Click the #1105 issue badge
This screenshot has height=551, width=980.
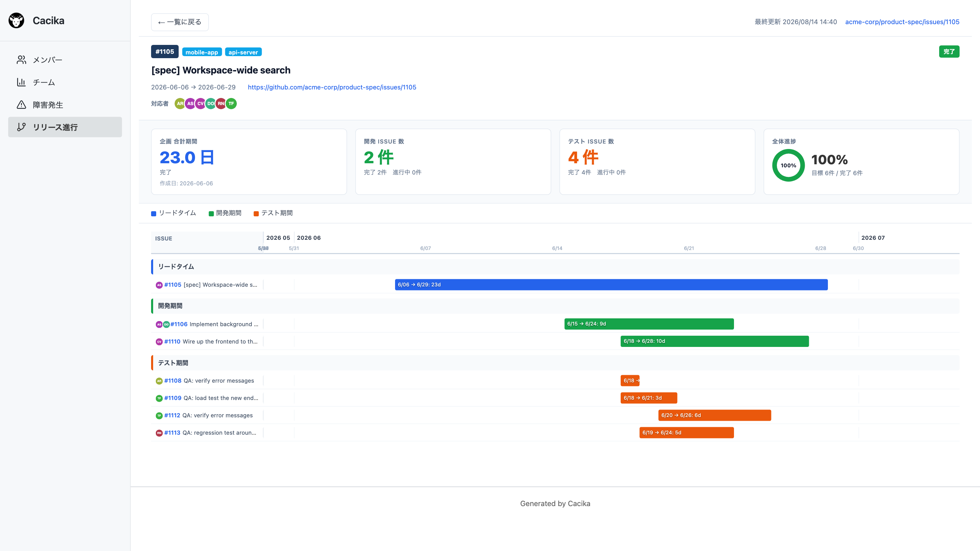pyautogui.click(x=165, y=52)
